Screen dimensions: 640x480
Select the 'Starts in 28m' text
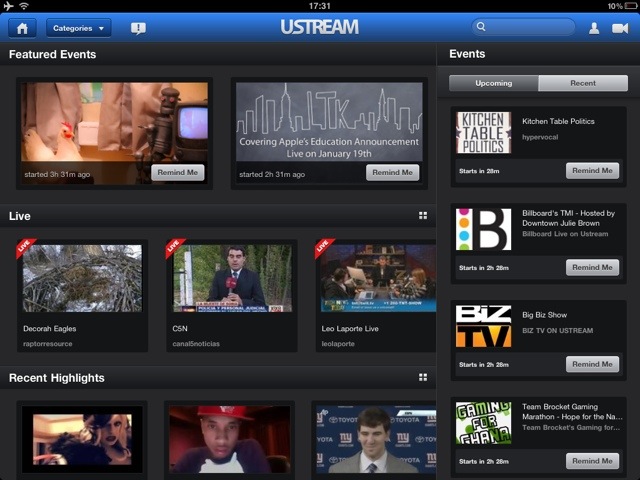point(479,171)
